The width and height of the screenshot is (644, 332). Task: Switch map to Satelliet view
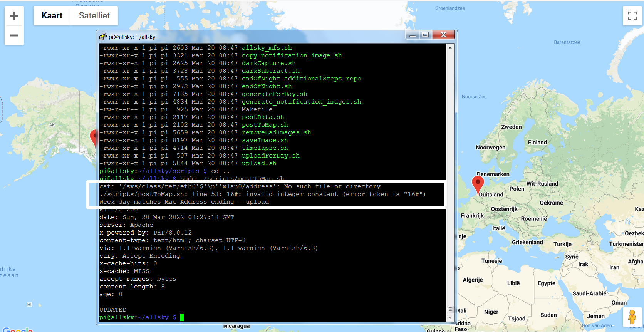[94, 16]
